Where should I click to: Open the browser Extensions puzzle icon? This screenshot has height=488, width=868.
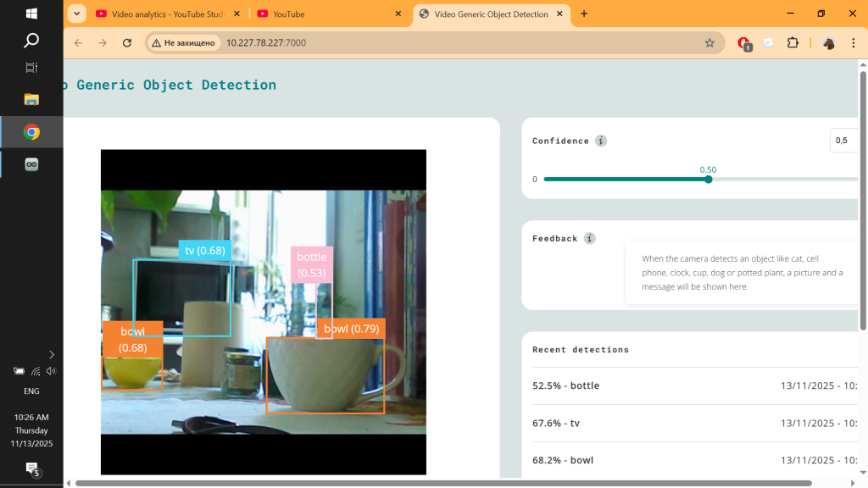click(x=793, y=43)
